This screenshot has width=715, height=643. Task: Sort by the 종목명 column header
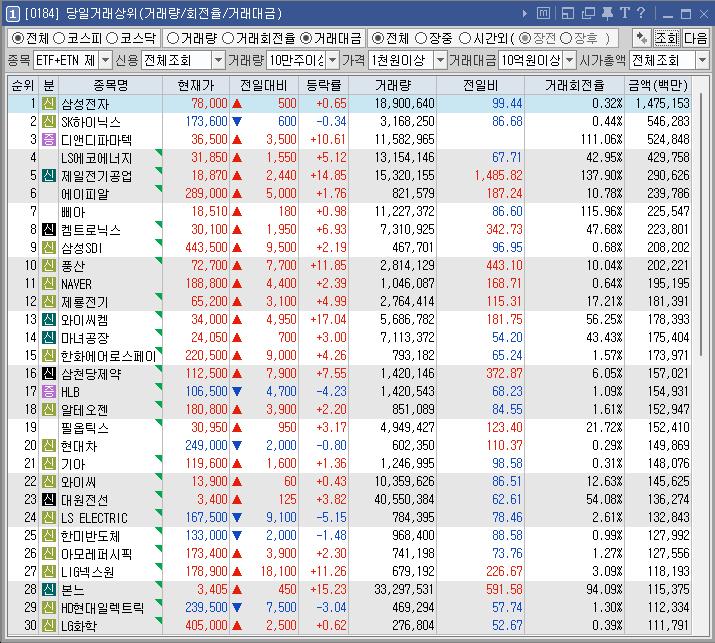(110, 85)
